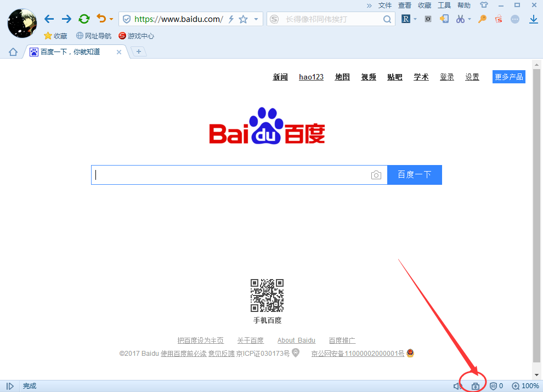Screen dimensions: 543x392
Task: Open the browser repair first-aid kit icon
Action: 476,386
